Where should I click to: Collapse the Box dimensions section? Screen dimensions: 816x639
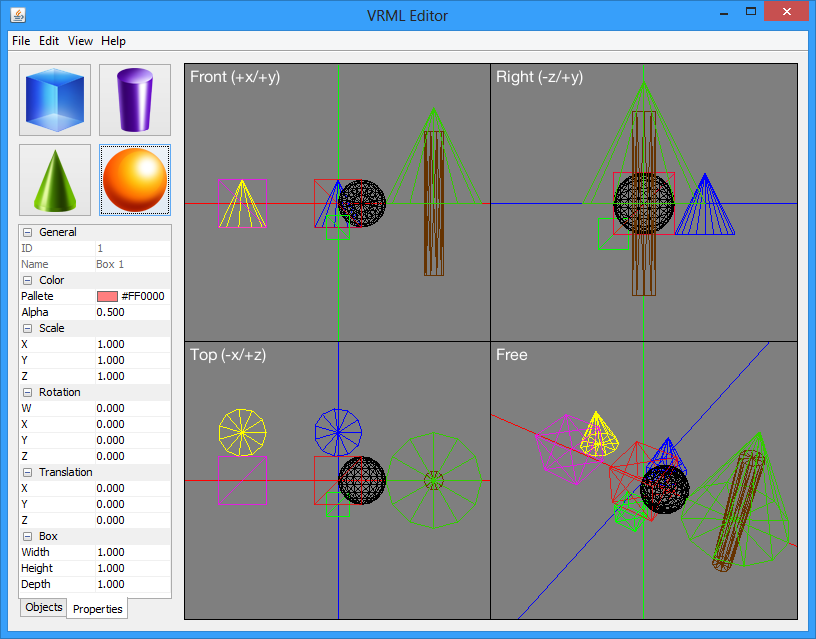tap(27, 537)
